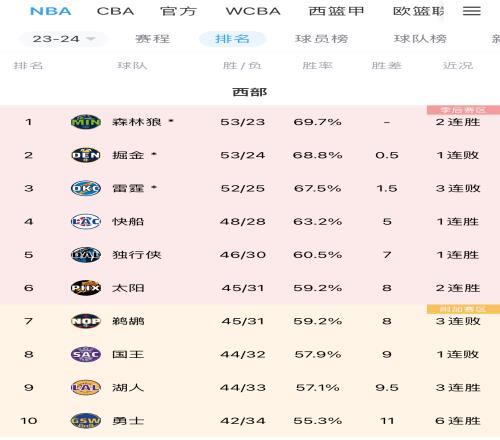This screenshot has height=440, width=500.
Task: Click the 48/28 record cell
Action: [243, 222]
